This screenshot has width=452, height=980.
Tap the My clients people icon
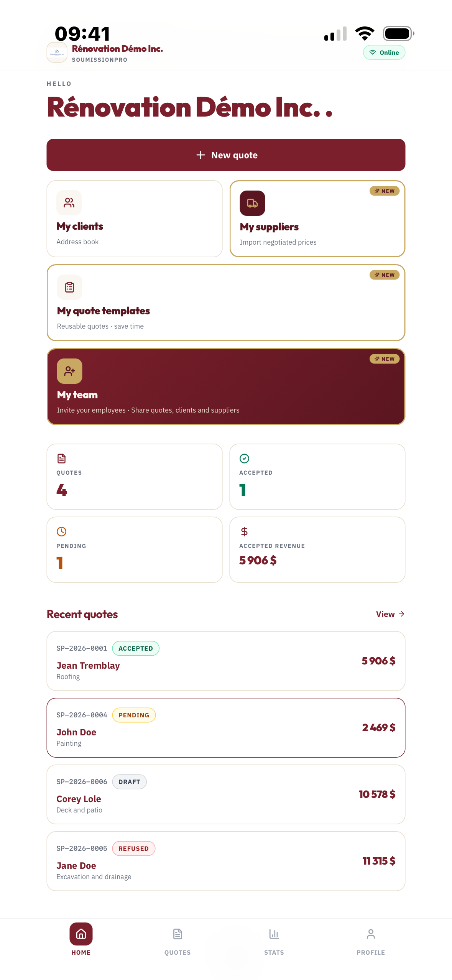click(69, 202)
